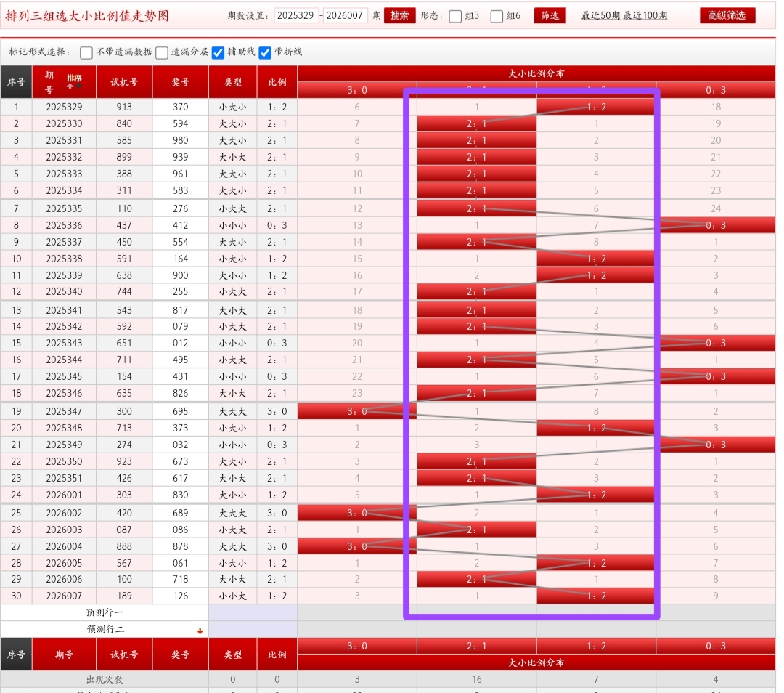The width and height of the screenshot is (784, 693).
Task: Click the 筛选 filter button
Action: click(x=550, y=16)
